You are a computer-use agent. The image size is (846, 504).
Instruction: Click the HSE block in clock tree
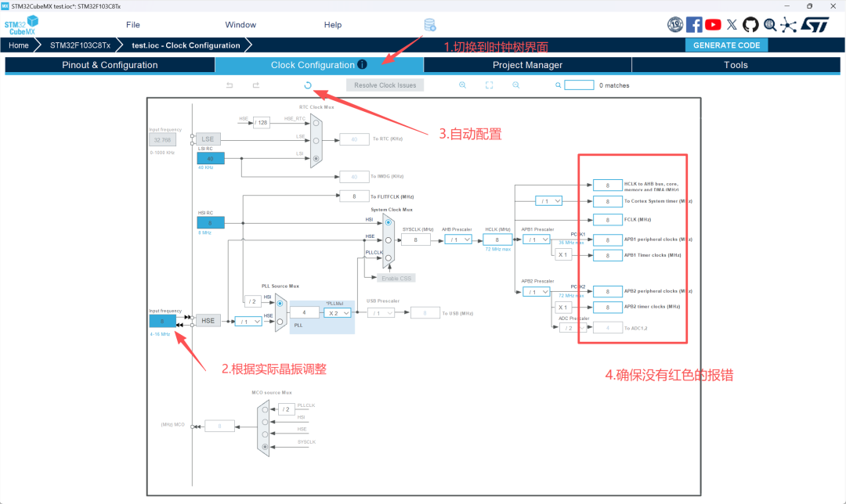coord(208,321)
